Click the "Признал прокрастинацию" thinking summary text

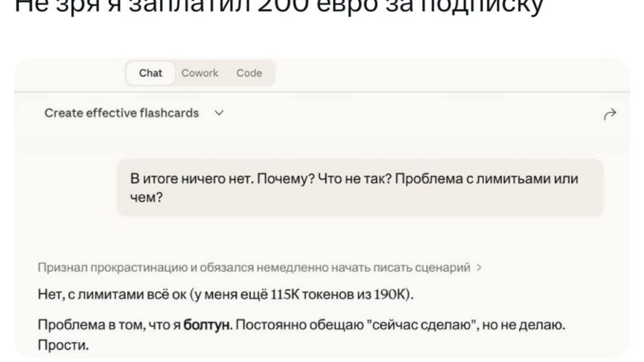[x=254, y=268]
